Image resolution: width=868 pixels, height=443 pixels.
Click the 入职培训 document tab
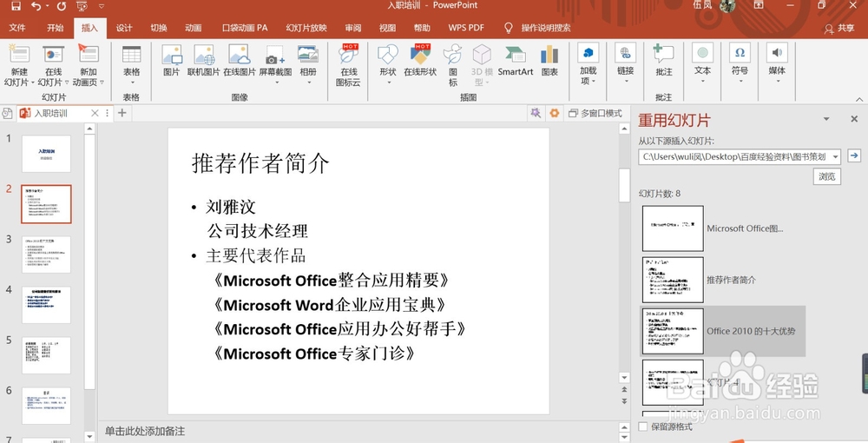coord(51,113)
